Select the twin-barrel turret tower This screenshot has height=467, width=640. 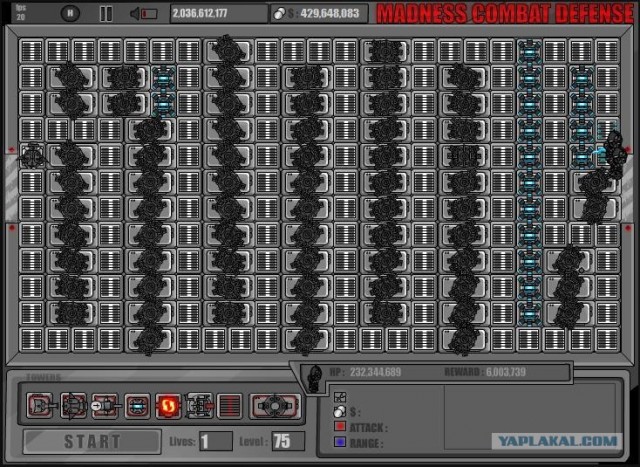[x=73, y=406]
